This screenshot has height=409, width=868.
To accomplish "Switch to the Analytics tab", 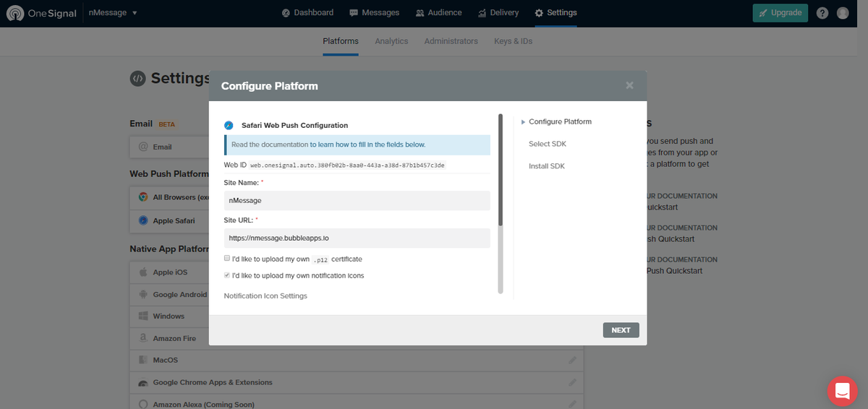I will coord(391,41).
